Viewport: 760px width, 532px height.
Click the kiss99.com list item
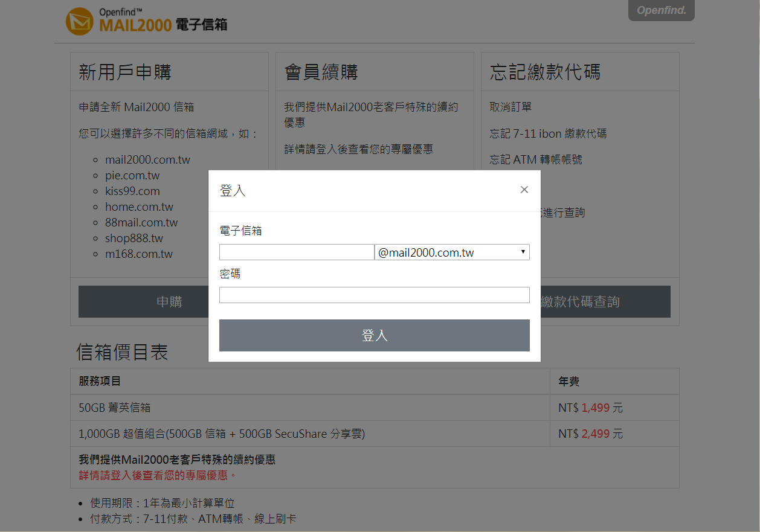(132, 191)
